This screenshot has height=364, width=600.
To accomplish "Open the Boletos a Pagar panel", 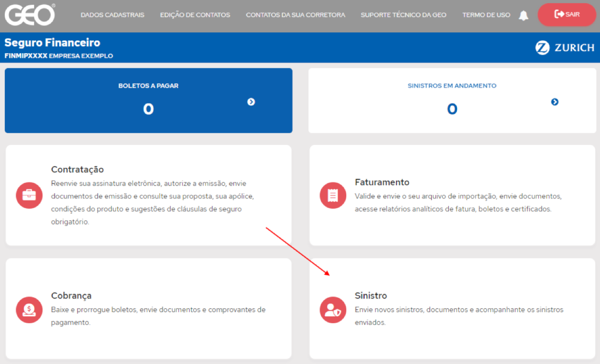I will coord(149,100).
